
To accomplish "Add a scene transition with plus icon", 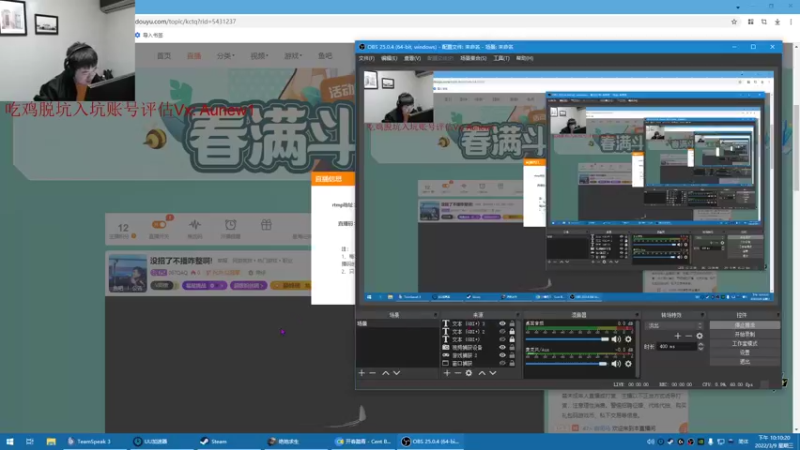I will click(678, 336).
